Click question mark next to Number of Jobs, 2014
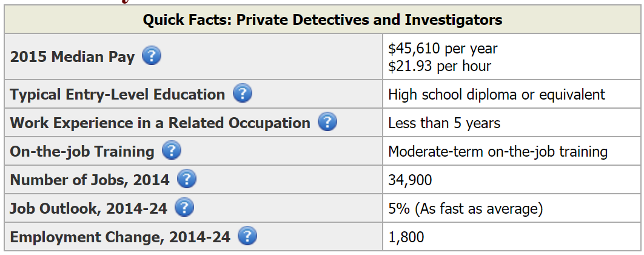The image size is (644, 255). click(186, 179)
